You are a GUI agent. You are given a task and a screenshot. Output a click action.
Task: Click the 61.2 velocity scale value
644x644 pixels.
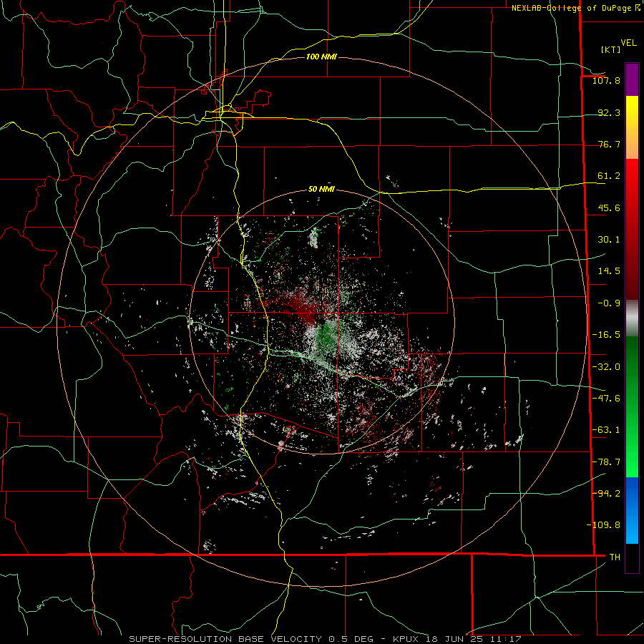609,176
